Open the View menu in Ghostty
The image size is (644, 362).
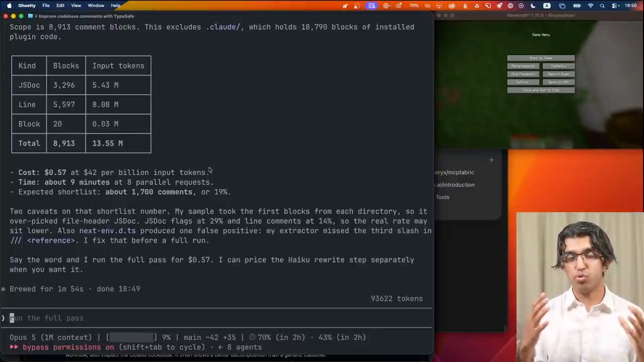pyautogui.click(x=76, y=6)
